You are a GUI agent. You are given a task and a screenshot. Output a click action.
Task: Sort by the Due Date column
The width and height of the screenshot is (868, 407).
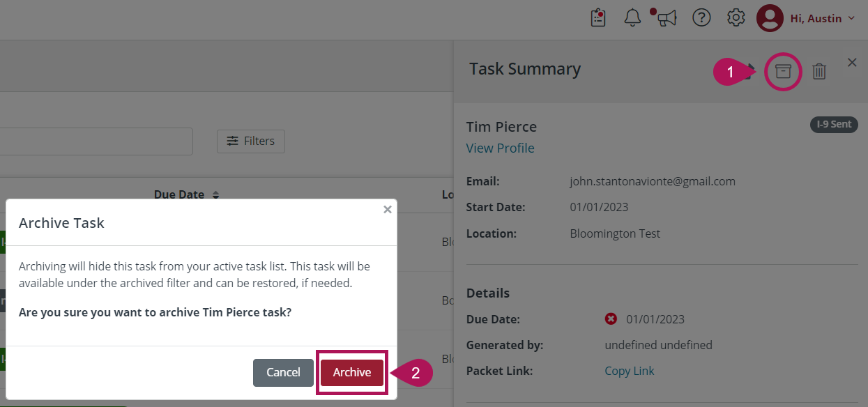click(x=187, y=194)
